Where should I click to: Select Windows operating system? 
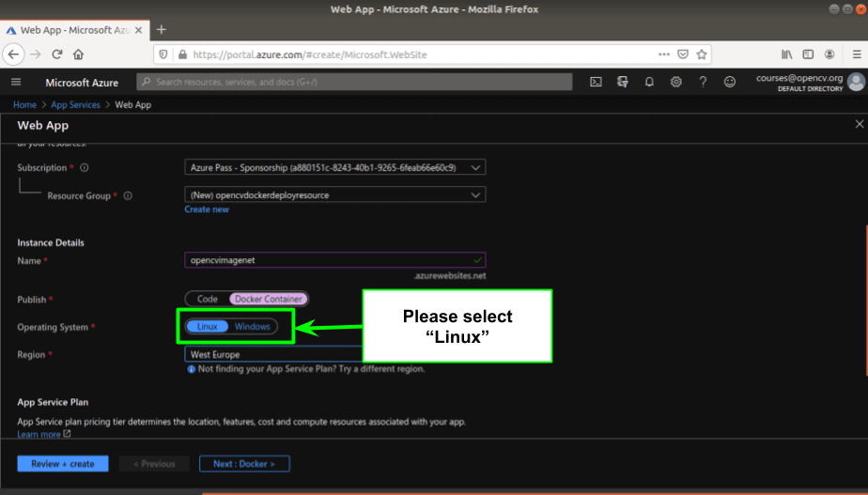click(252, 327)
